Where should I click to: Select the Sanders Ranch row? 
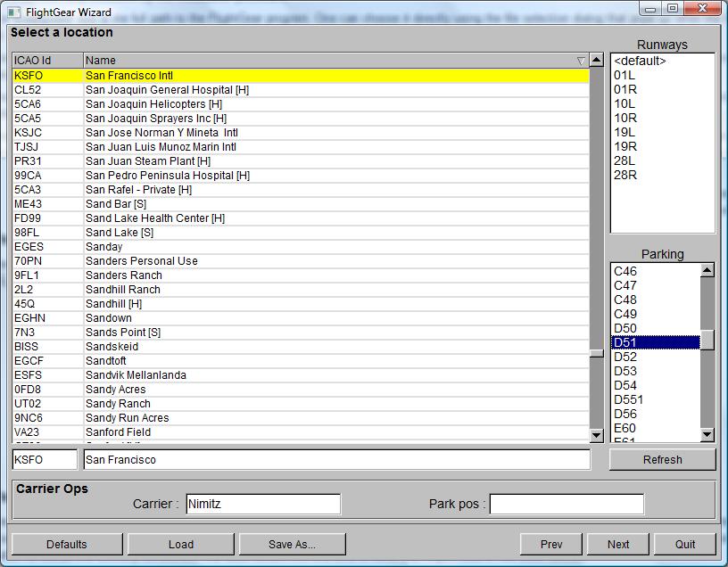[301, 275]
